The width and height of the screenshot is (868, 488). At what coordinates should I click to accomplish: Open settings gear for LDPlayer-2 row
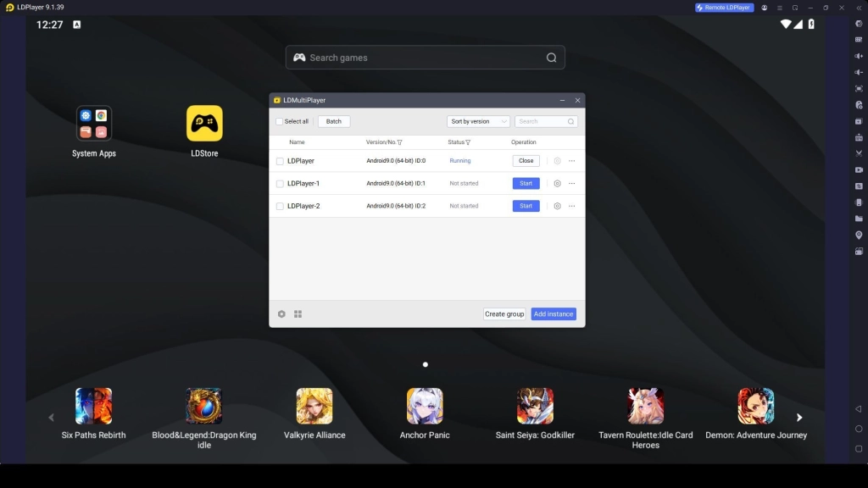[558, 206]
